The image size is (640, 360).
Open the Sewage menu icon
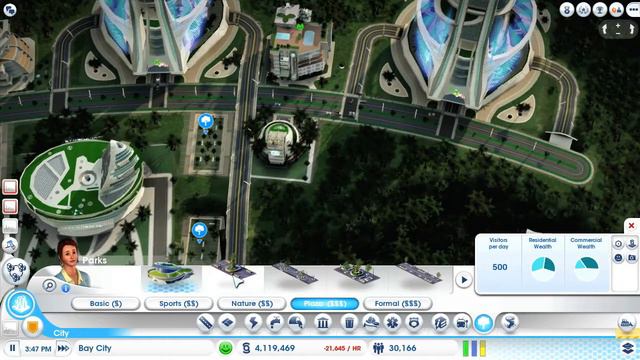point(297,323)
